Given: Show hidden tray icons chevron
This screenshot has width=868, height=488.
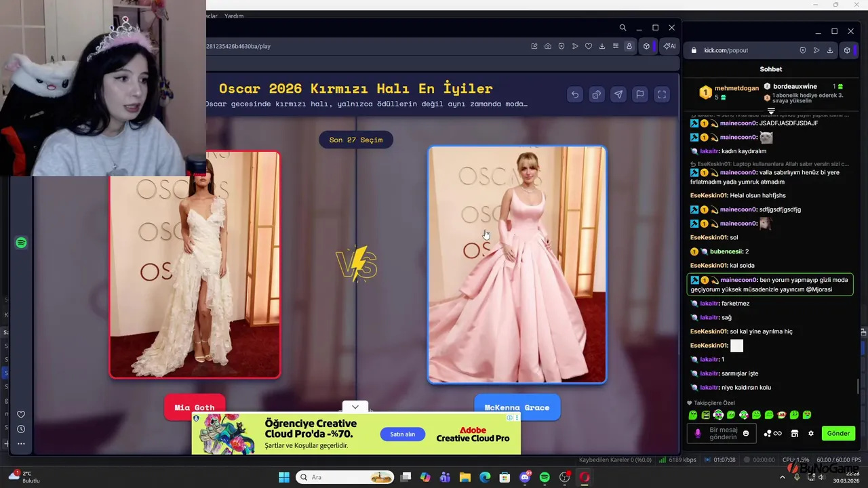Looking at the screenshot, I should [x=783, y=477].
